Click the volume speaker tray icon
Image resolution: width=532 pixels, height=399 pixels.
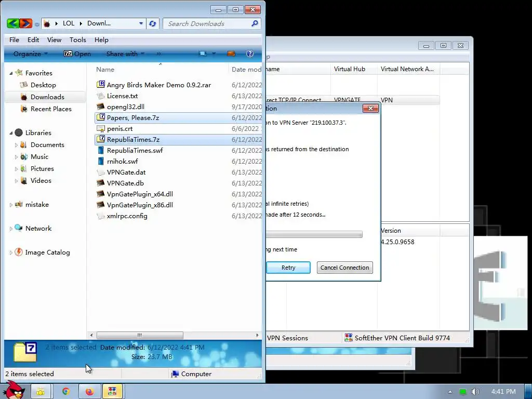tap(475, 392)
